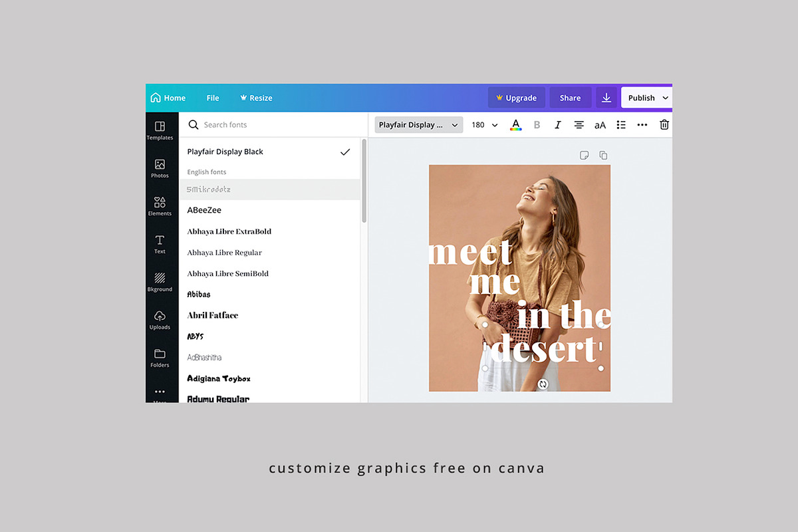The height and width of the screenshot is (532, 798).
Task: Open the Folders panel in sidebar
Action: pos(160,358)
